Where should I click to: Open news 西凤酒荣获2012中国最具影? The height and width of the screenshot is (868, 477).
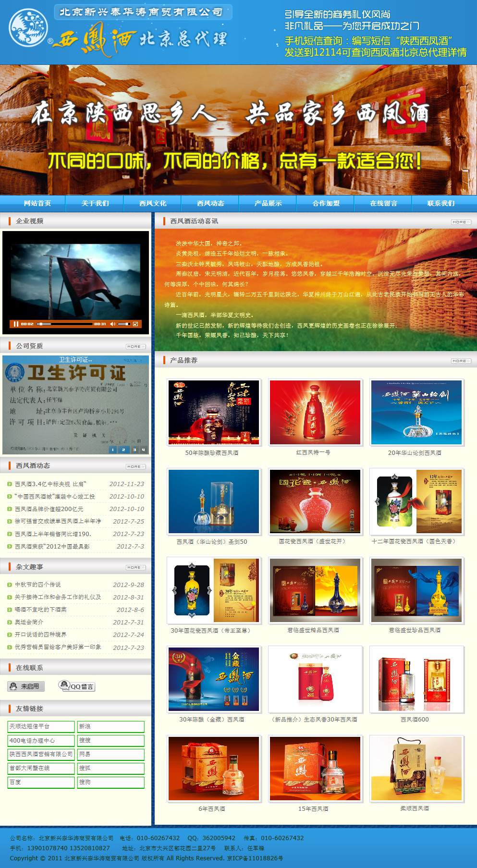[x=52, y=546]
